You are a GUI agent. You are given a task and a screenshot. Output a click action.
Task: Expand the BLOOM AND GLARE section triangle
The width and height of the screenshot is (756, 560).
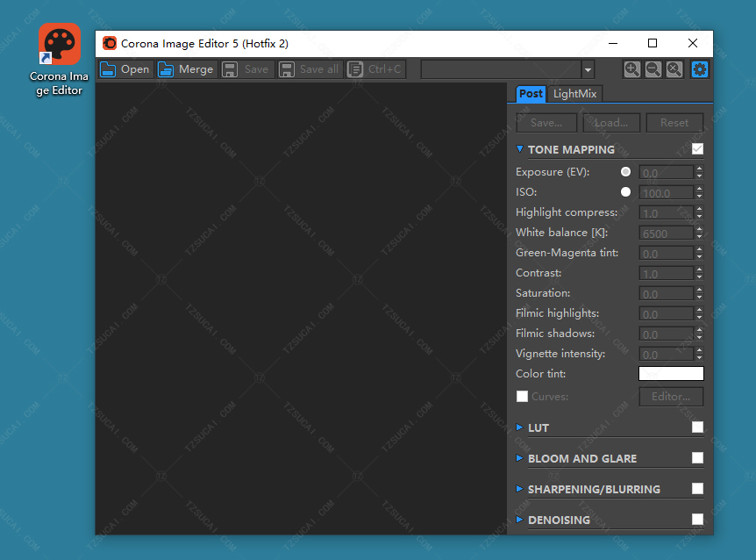tap(519, 458)
